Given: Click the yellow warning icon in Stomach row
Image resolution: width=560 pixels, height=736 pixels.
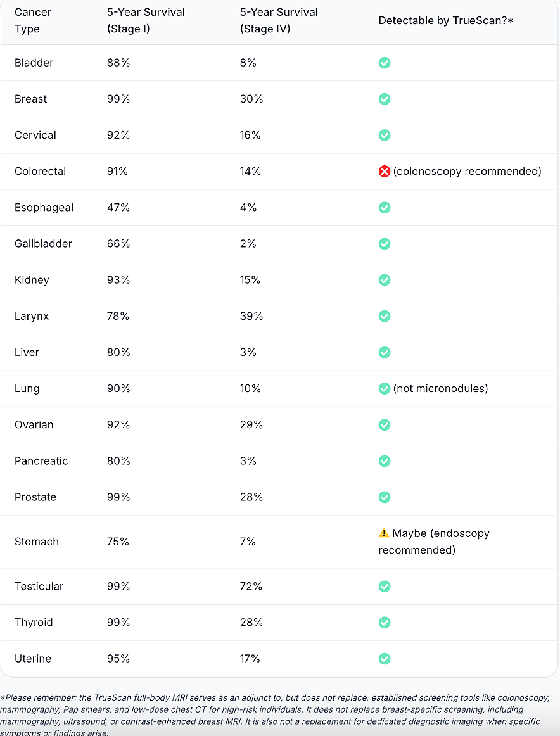Looking at the screenshot, I should [x=384, y=533].
